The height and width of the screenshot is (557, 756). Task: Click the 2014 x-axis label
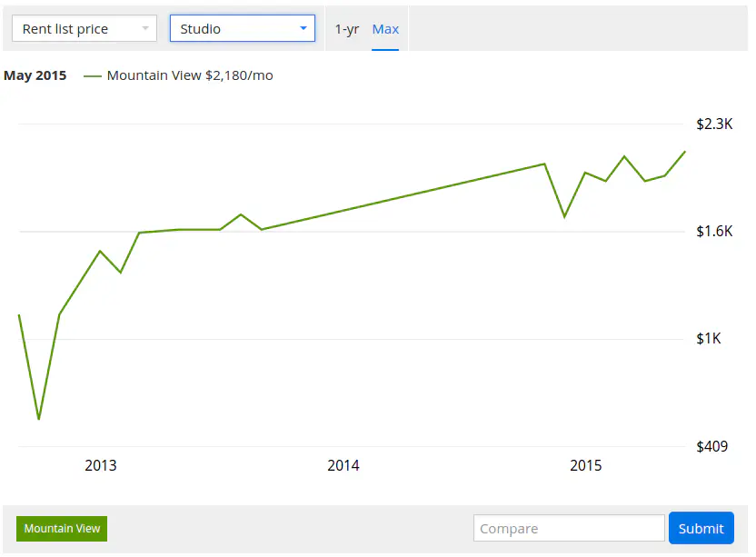point(343,466)
